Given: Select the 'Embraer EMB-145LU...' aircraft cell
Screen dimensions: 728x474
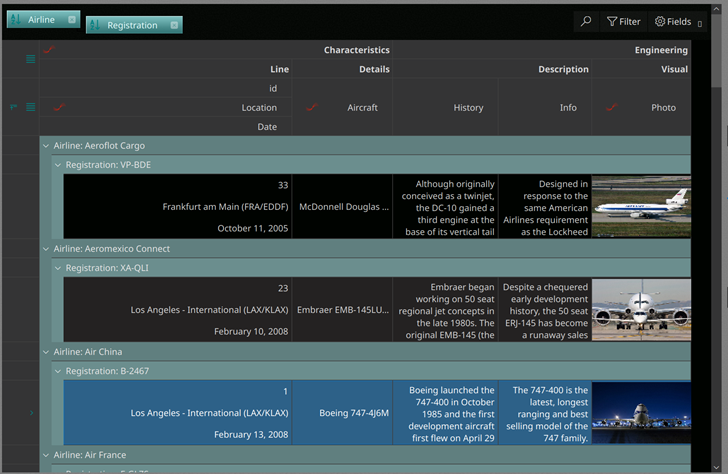Looking at the screenshot, I should point(342,310).
